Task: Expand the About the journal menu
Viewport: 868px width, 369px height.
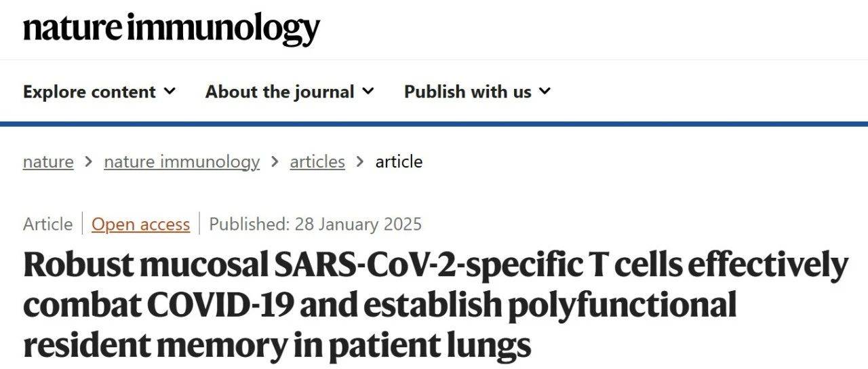Action: (279, 92)
